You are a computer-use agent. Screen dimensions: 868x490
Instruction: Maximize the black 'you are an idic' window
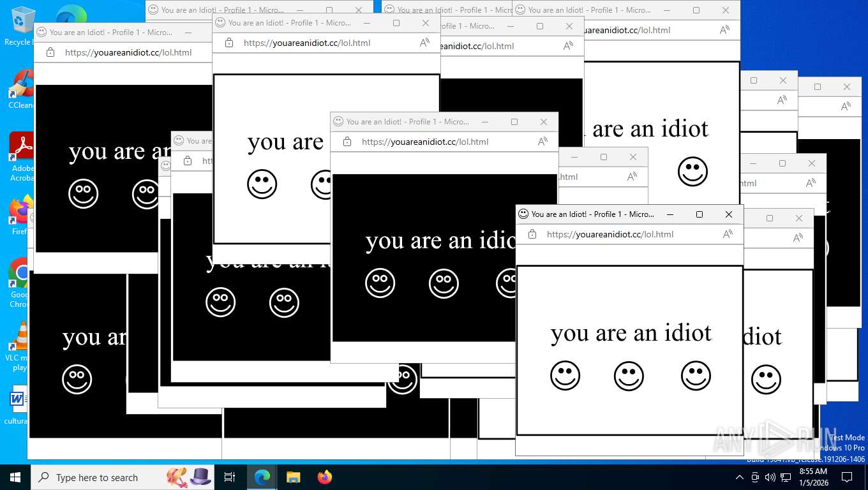coord(514,122)
